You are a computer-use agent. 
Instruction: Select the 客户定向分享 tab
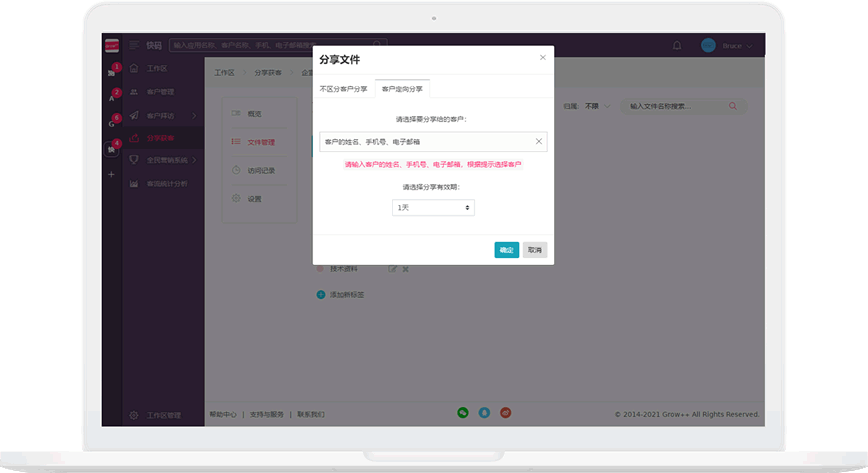click(x=402, y=89)
